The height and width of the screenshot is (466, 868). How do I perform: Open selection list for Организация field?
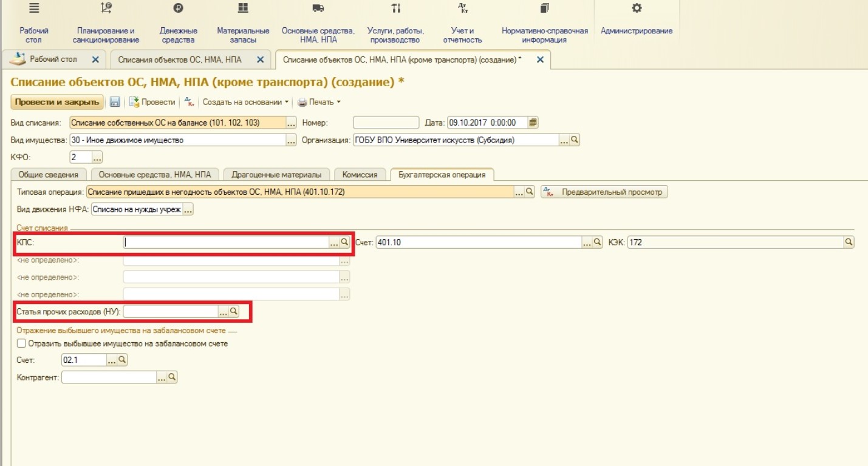(x=564, y=140)
